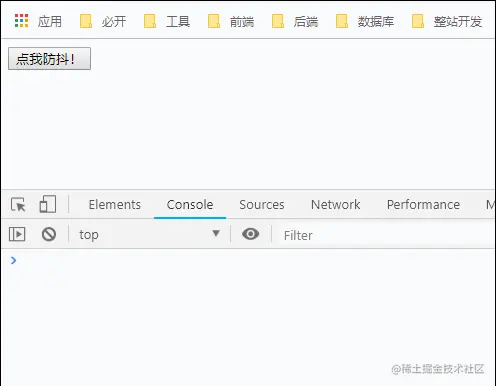Toggle the live expression eye icon
Image resolution: width=496 pixels, height=386 pixels.
point(251,234)
